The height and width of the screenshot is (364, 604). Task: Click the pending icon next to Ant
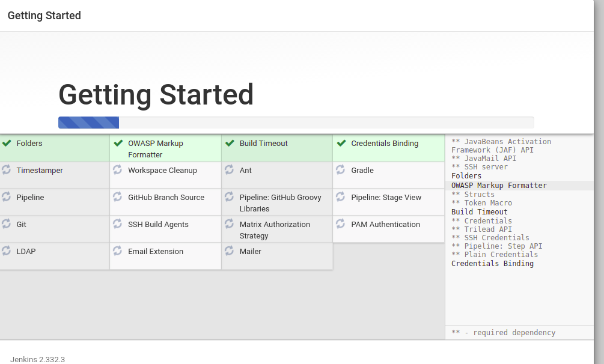pos(229,169)
